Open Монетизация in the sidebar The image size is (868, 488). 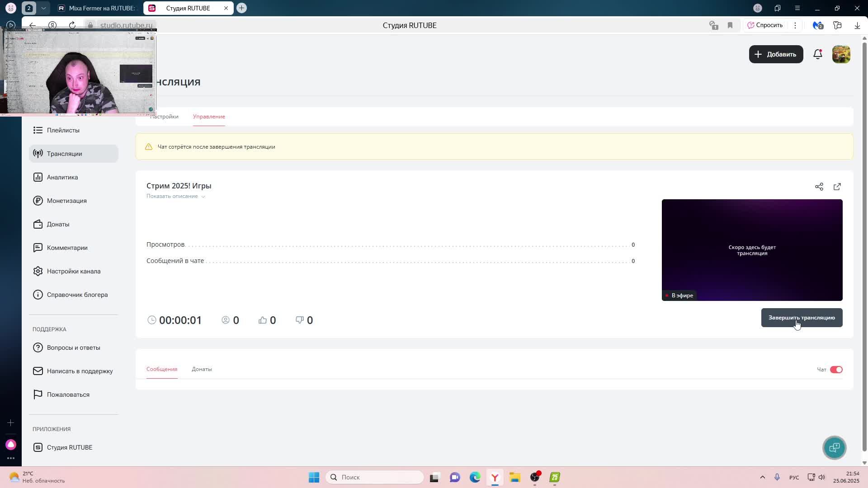(x=66, y=201)
